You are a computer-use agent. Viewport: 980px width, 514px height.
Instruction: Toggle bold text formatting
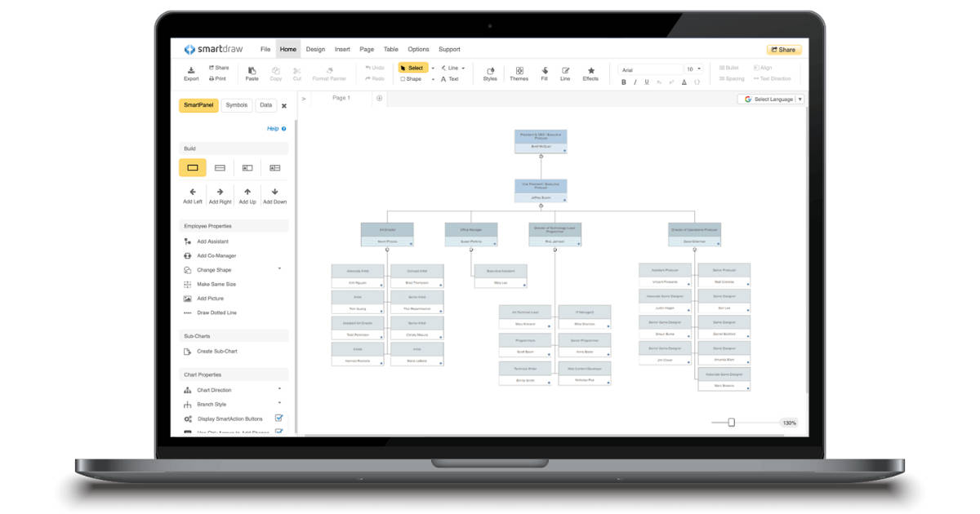click(623, 82)
